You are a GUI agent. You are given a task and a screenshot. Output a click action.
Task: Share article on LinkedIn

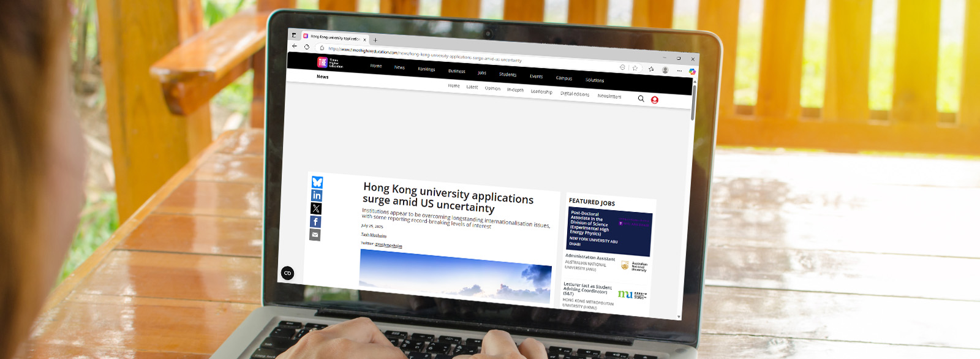point(317,195)
